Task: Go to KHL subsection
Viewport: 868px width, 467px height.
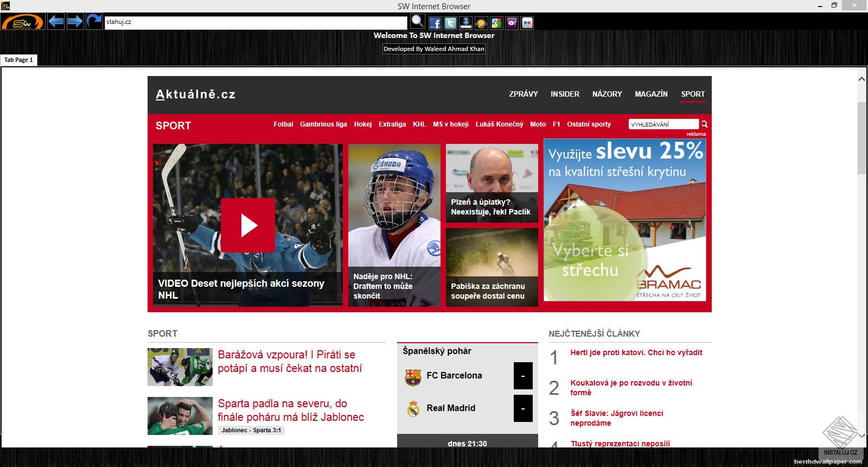Action: point(419,124)
